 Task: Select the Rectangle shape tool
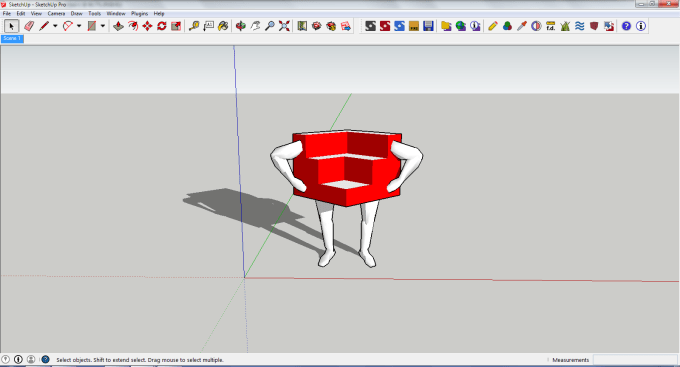point(92,26)
